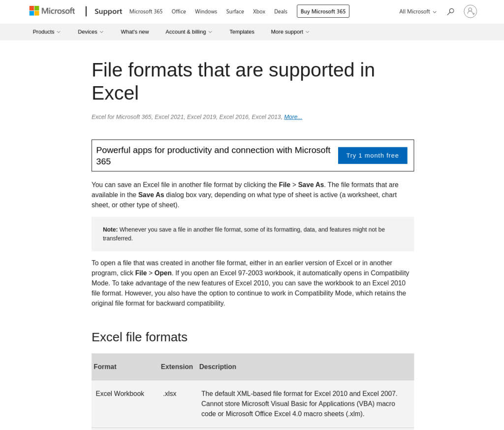Click the Microsoft logo

click(x=52, y=11)
